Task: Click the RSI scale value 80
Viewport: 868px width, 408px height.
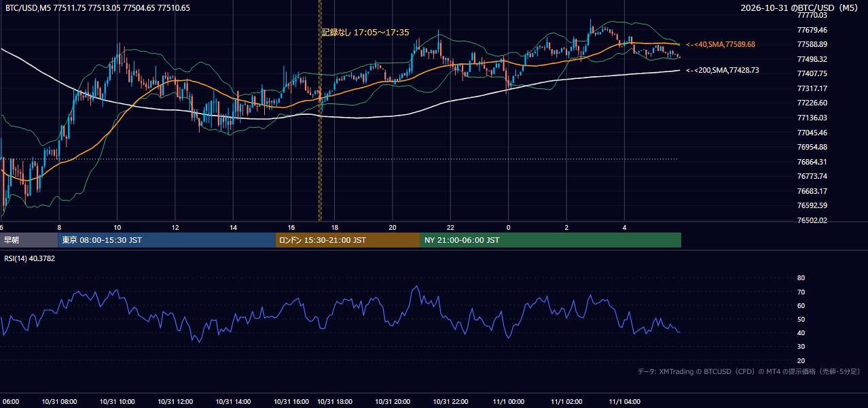Action: [x=801, y=278]
